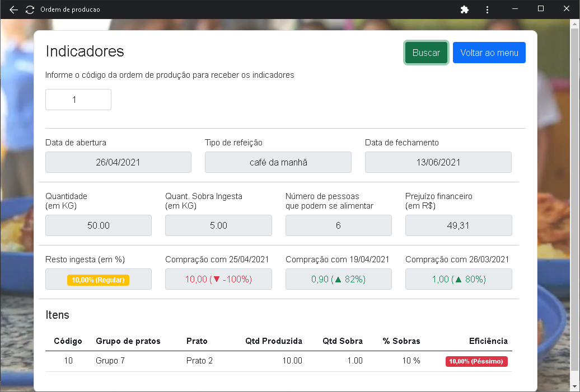Focus the production order code input

pyautogui.click(x=78, y=100)
